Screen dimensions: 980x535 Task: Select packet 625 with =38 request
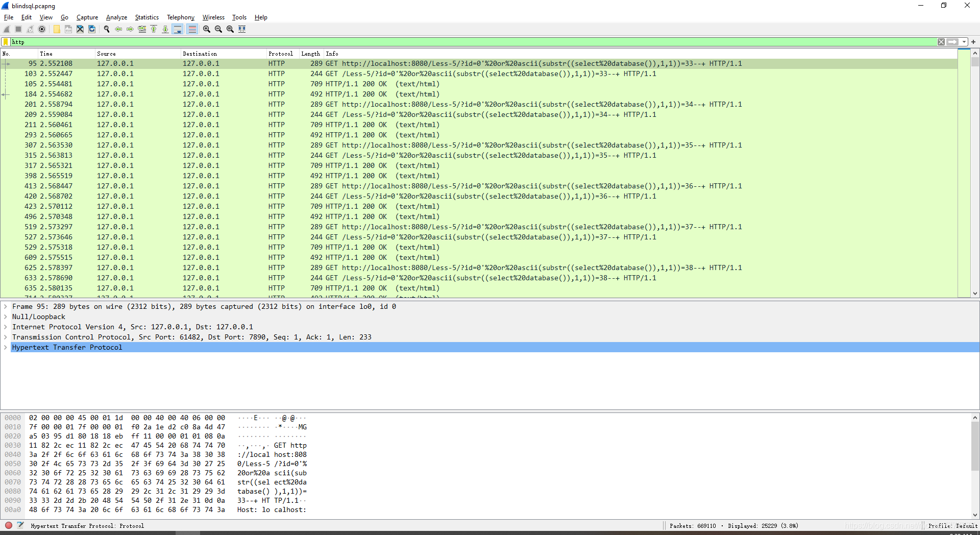pyautogui.click(x=479, y=268)
